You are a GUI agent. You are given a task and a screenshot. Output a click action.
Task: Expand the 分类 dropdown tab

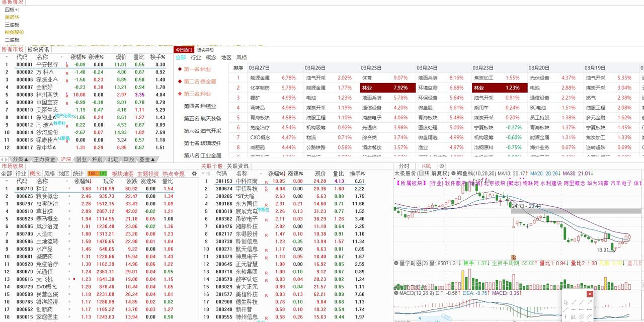20,159
